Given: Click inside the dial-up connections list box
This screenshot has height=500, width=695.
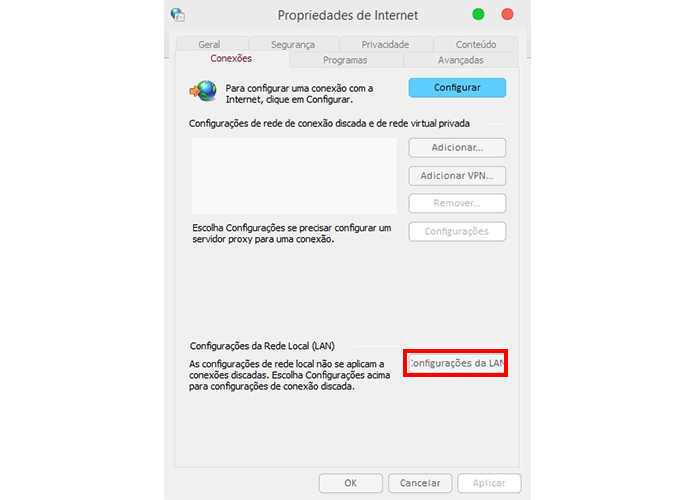Looking at the screenshot, I should [294, 176].
